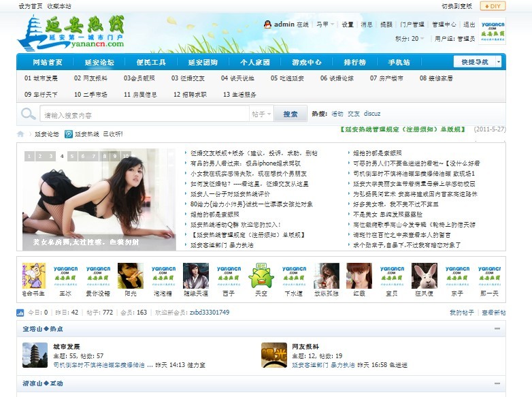Collapse the 清凉山◆互动 section

(x=497, y=383)
